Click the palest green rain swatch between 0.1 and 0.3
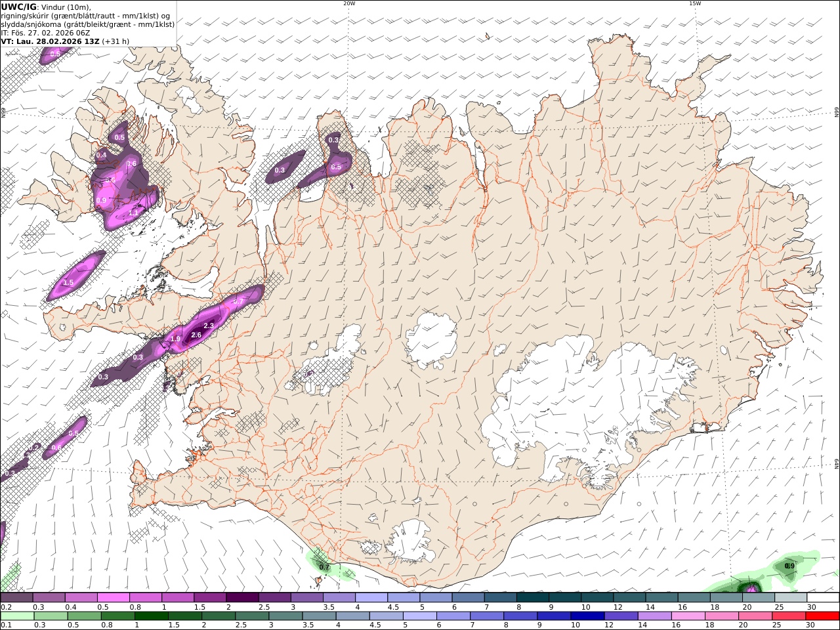The width and height of the screenshot is (840, 630). pyautogui.click(x=17, y=616)
